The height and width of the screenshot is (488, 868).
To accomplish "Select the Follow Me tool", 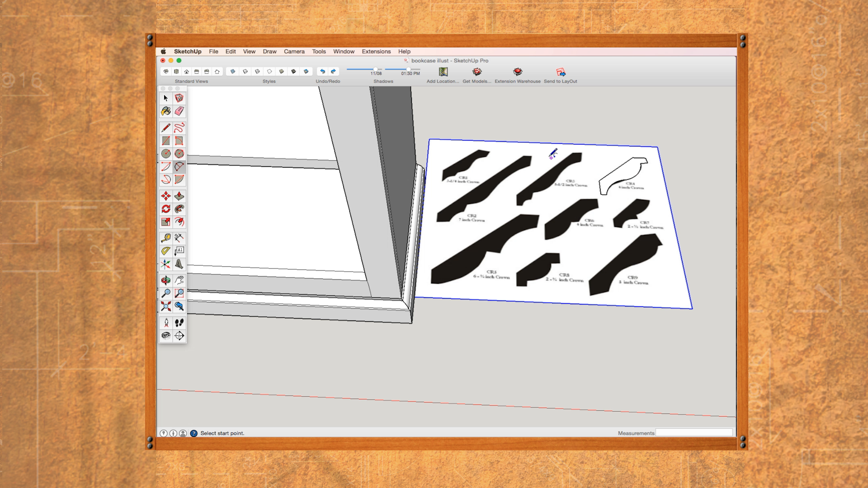I will [x=179, y=209].
